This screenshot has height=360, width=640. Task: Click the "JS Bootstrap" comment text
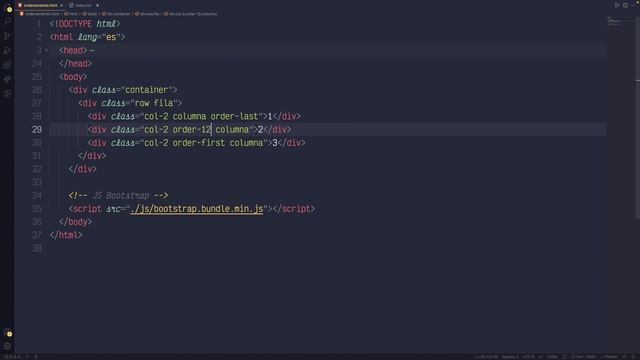coord(120,196)
